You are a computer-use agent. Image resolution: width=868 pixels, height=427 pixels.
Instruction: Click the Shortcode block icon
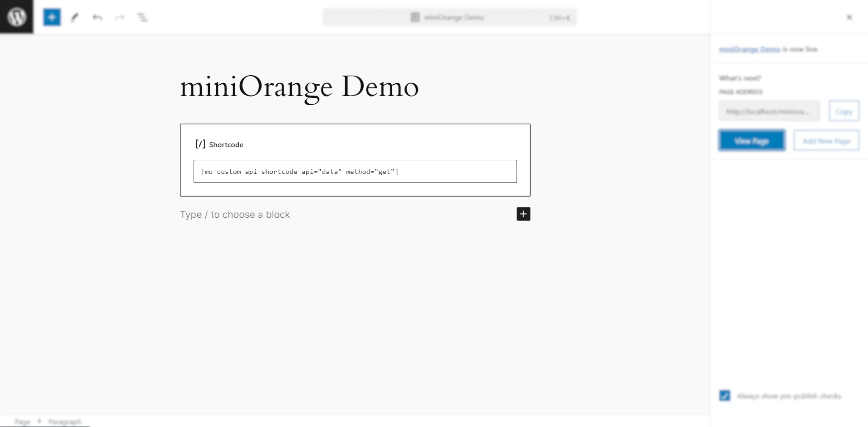pos(200,144)
